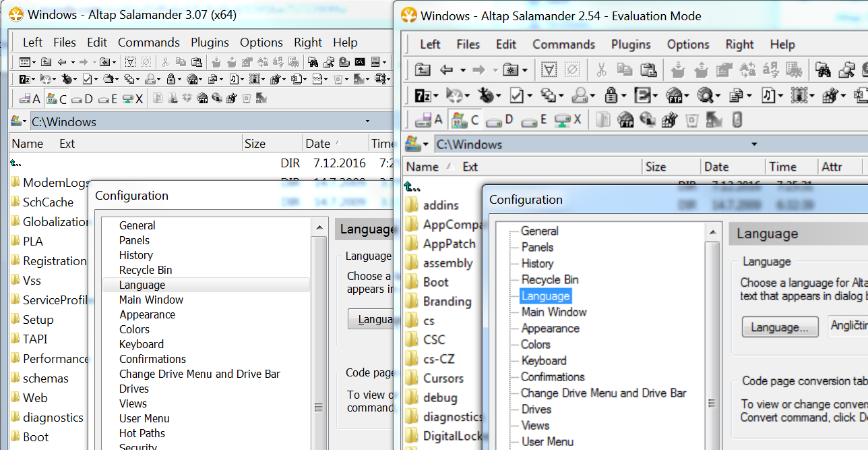Viewport: 868px width, 450px height.
Task: Select Main Window in 2.54 Configuration tree
Action: pyautogui.click(x=554, y=312)
